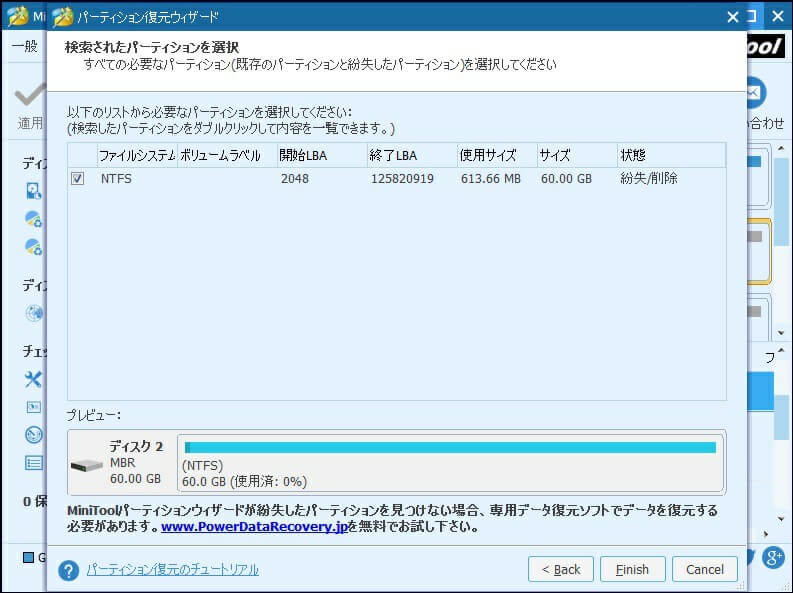Click the disk search icon in sidebar
Screen dimensions: 793x593
click(x=33, y=191)
